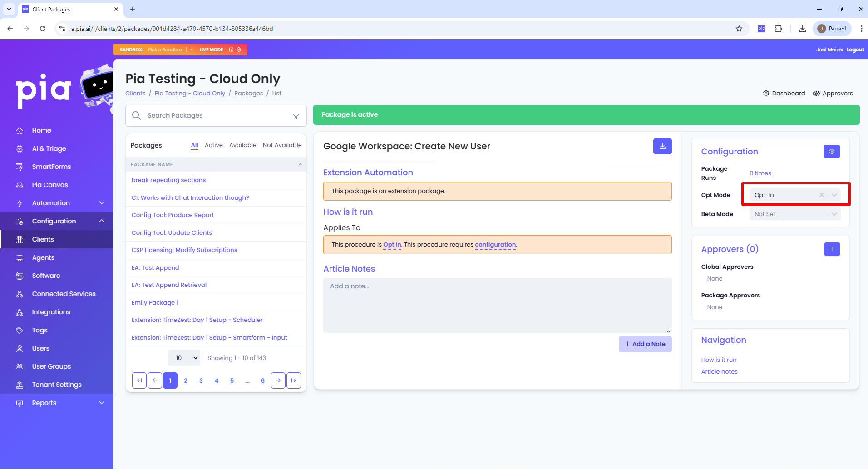868x469 pixels.
Task: Open Chrome extensions puzzle icon
Action: click(779, 29)
